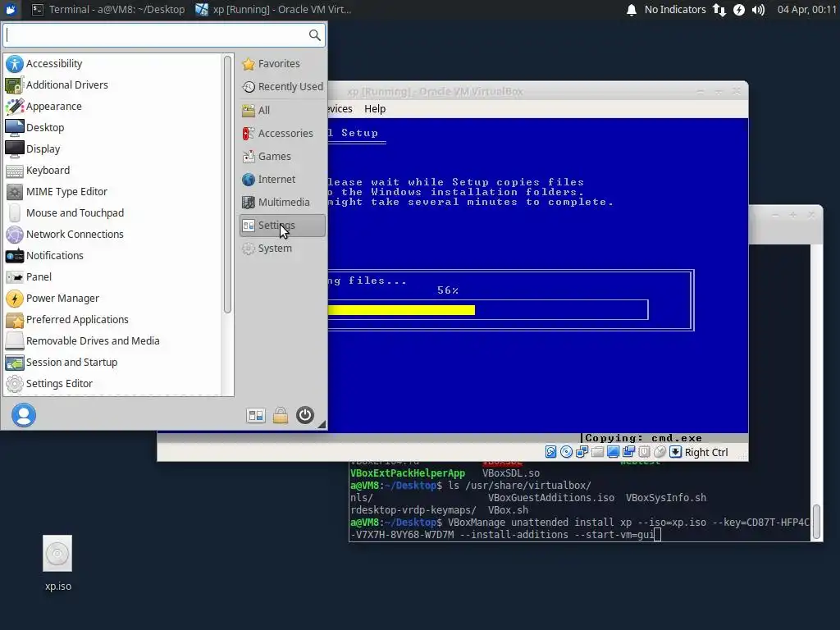Select the All applications category
The image size is (840, 630).
click(x=282, y=111)
